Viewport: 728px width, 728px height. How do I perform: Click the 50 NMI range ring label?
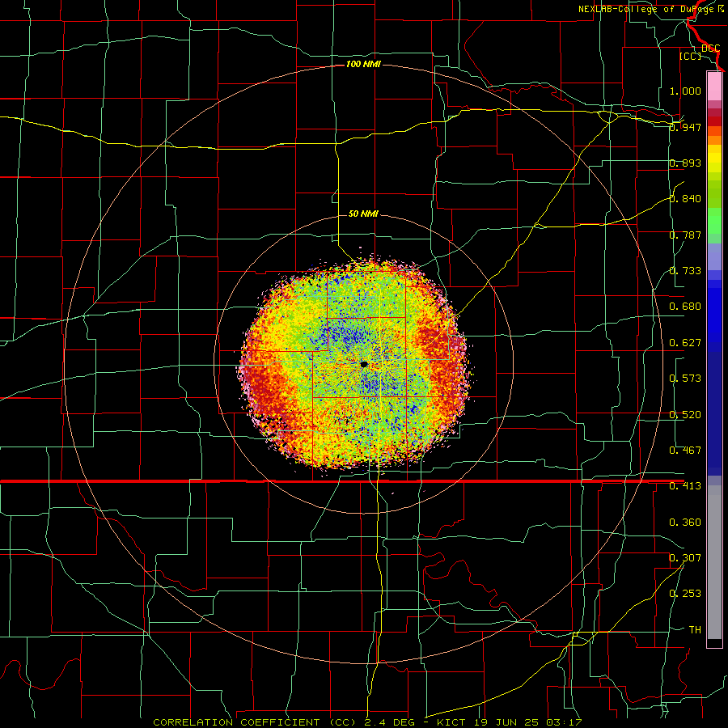pyautogui.click(x=363, y=214)
